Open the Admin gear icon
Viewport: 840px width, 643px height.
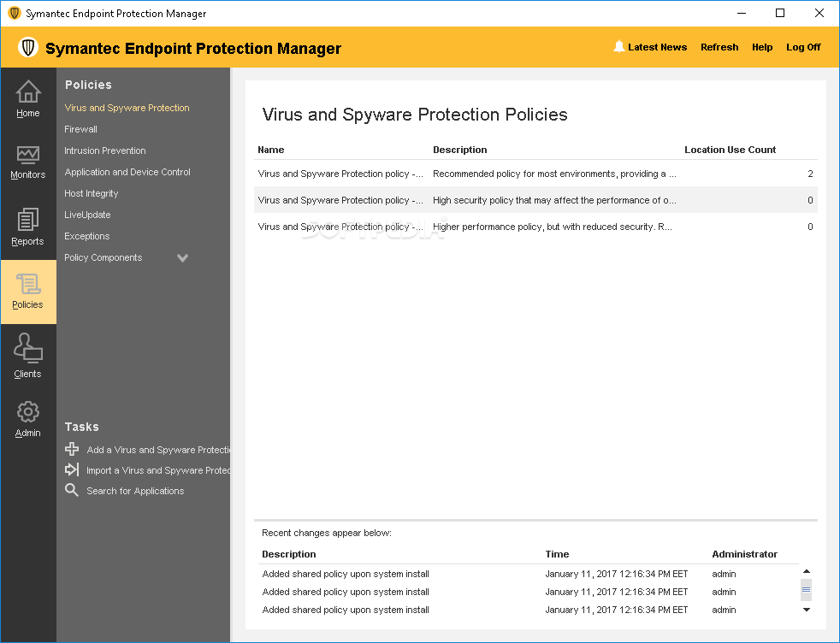pyautogui.click(x=28, y=412)
